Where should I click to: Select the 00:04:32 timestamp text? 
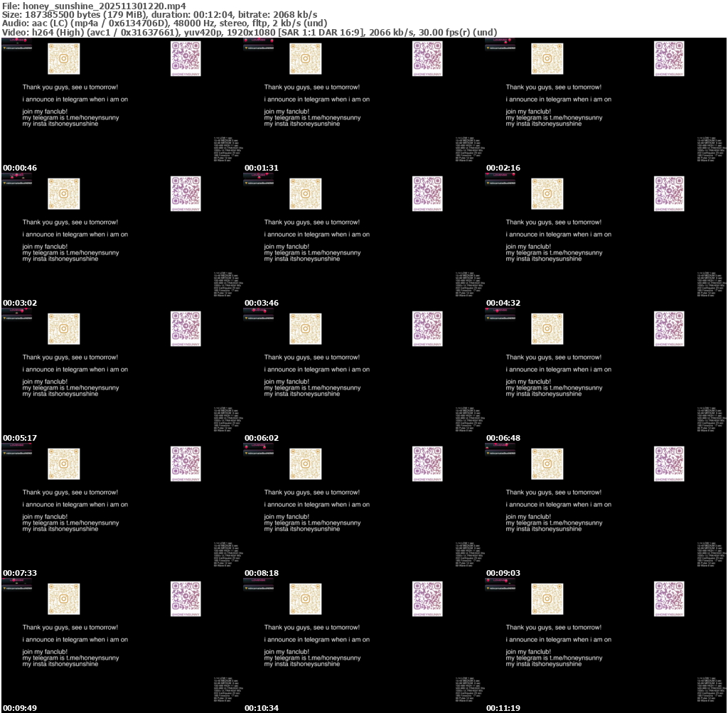click(x=503, y=303)
